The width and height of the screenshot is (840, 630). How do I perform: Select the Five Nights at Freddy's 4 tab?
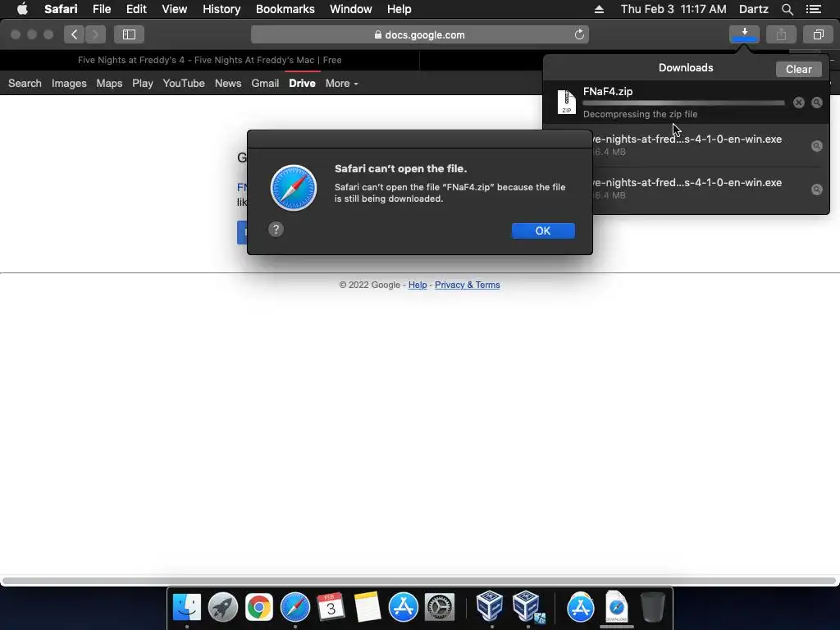[x=209, y=60]
